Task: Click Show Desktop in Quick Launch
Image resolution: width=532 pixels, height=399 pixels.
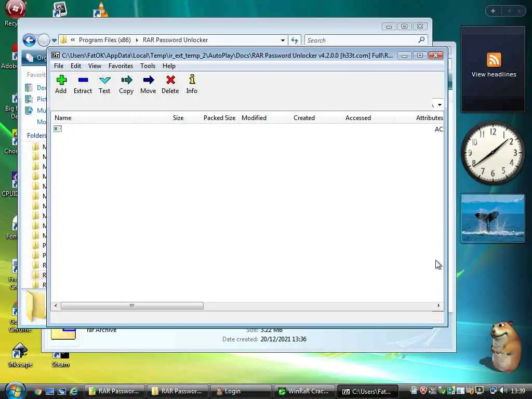Action: click(50, 392)
